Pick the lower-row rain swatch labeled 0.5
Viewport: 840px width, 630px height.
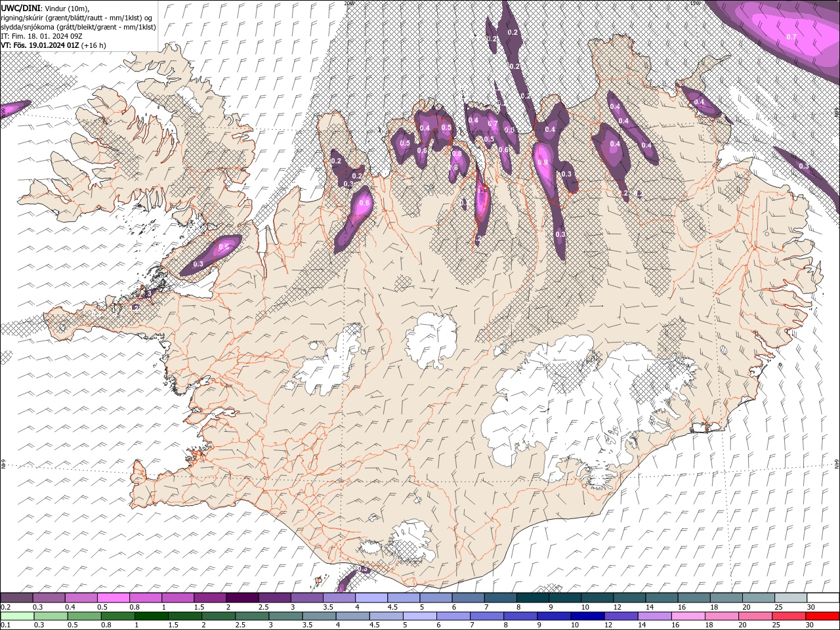[84, 616]
